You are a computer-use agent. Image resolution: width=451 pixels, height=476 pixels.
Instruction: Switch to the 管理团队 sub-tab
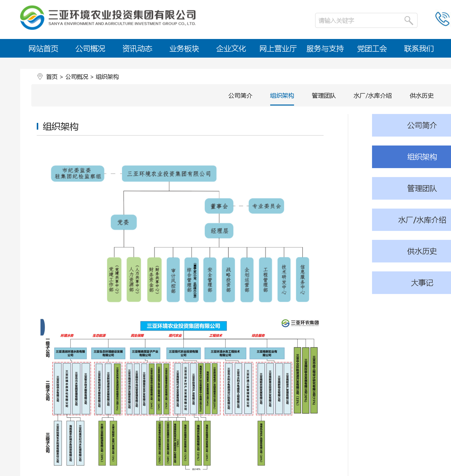pos(324,96)
